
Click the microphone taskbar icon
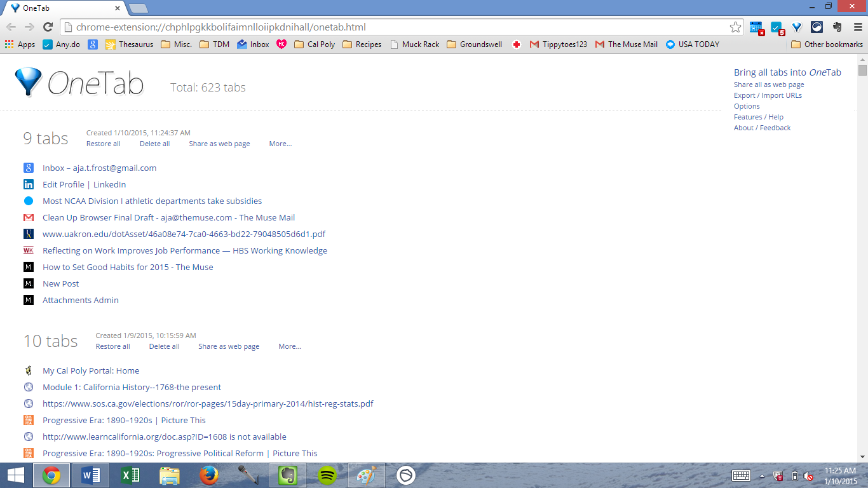248,475
